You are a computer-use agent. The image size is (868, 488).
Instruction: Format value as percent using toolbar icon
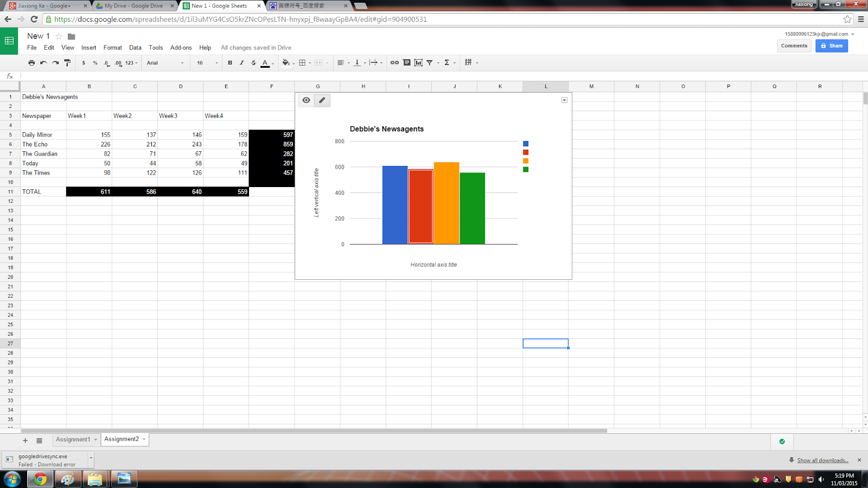(95, 62)
